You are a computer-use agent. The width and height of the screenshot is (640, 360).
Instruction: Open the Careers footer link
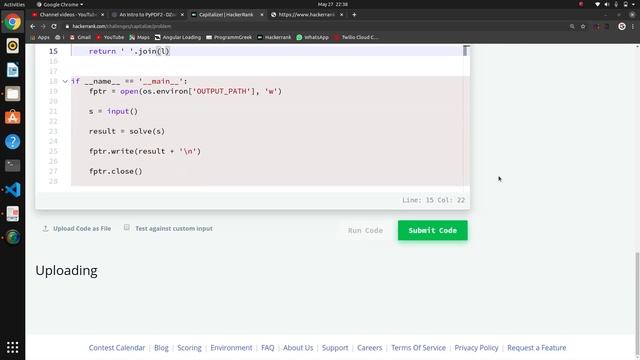point(369,348)
